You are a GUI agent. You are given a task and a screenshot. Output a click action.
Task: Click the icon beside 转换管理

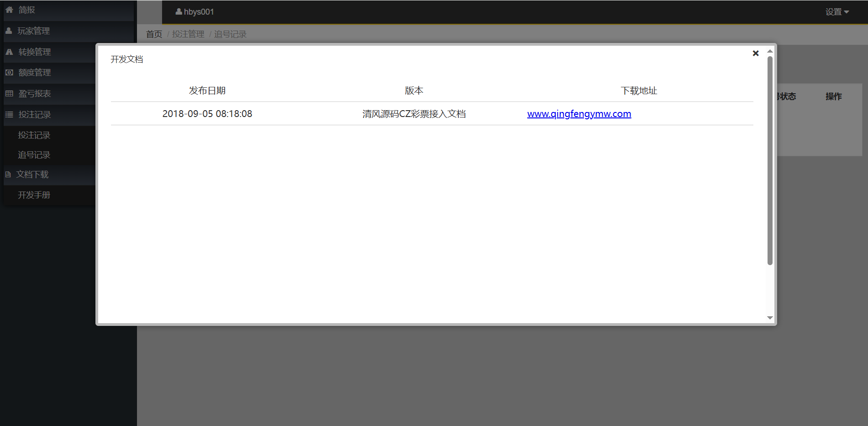click(9, 52)
